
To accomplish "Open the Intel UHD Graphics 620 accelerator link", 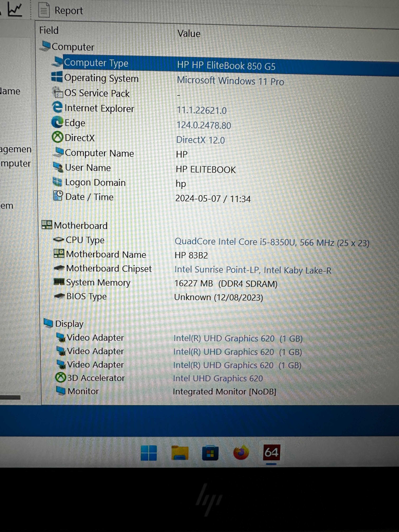I will coord(218,378).
